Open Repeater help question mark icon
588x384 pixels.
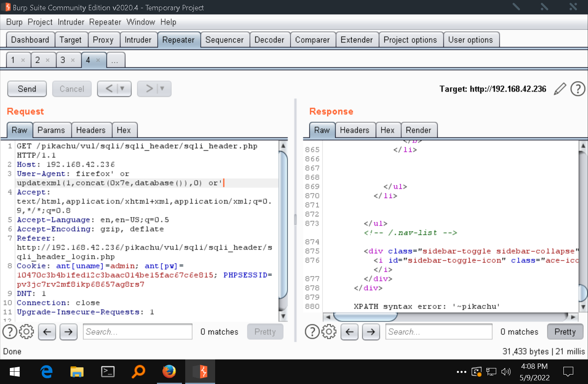(578, 89)
